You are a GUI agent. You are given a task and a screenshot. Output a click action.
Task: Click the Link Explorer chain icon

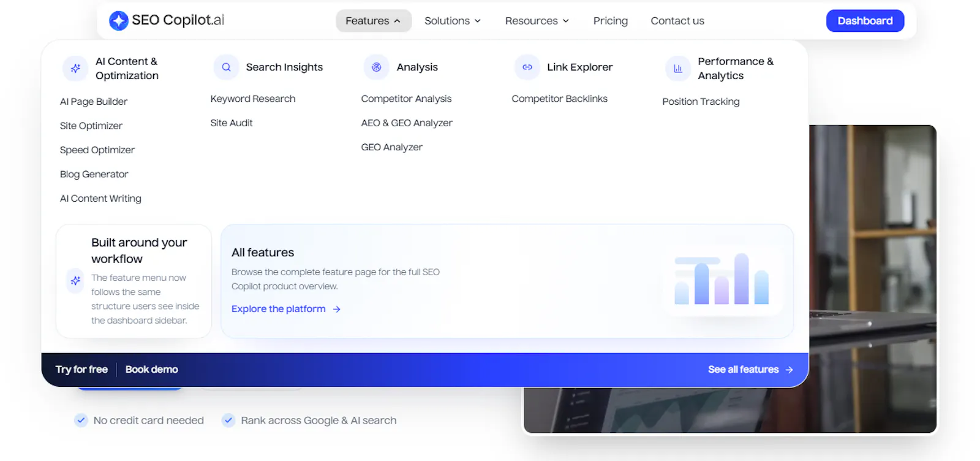tap(527, 67)
